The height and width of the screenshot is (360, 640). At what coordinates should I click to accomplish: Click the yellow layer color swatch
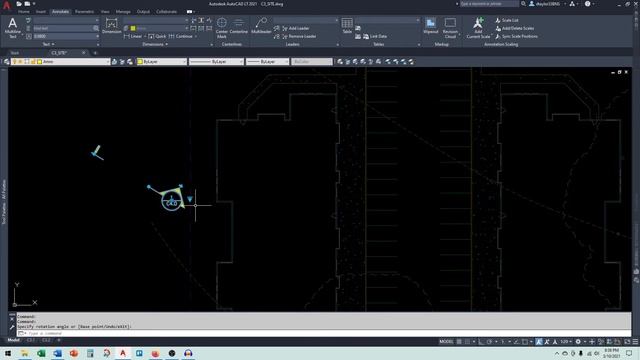pyautogui.click(x=40, y=62)
